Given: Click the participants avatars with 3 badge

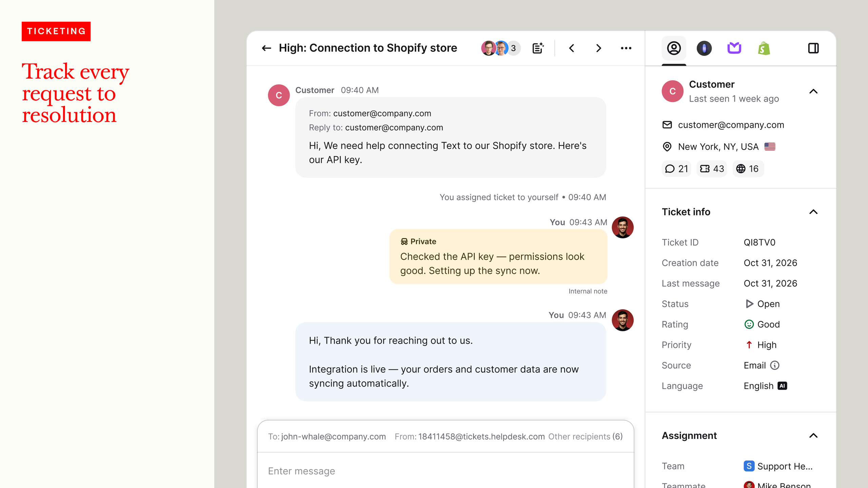Looking at the screenshot, I should (x=500, y=48).
